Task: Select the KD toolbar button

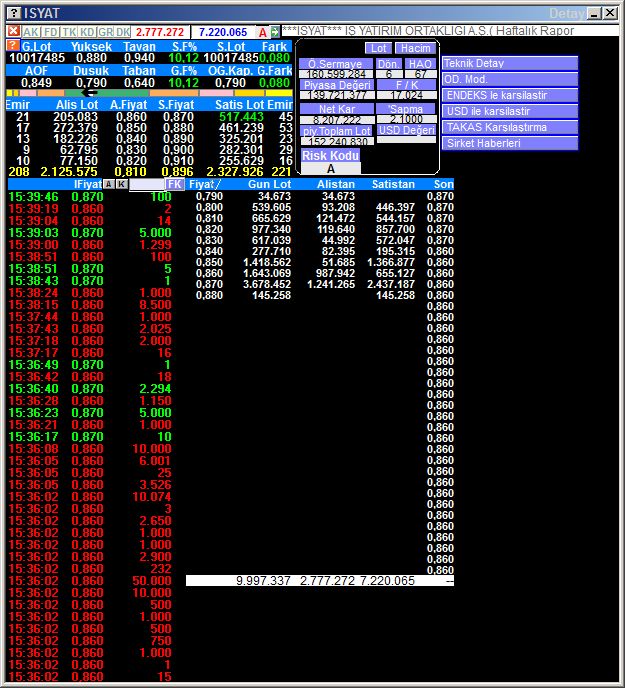Action: 87,32
